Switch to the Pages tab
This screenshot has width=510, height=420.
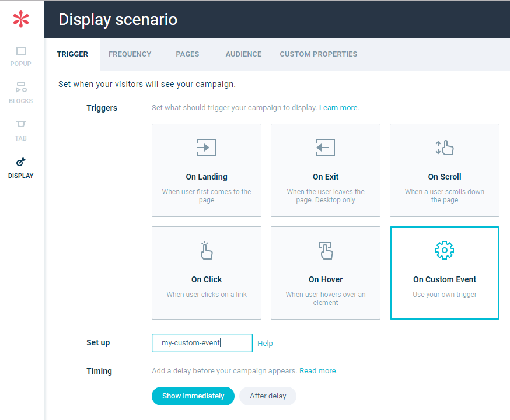(187, 54)
